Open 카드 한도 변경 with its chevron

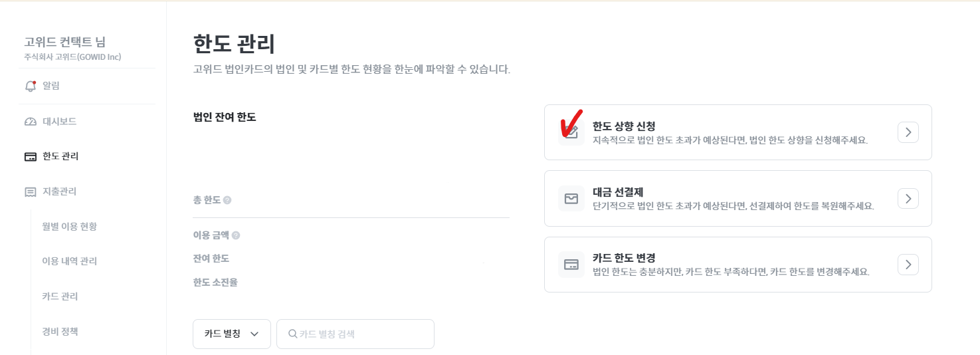(x=908, y=265)
